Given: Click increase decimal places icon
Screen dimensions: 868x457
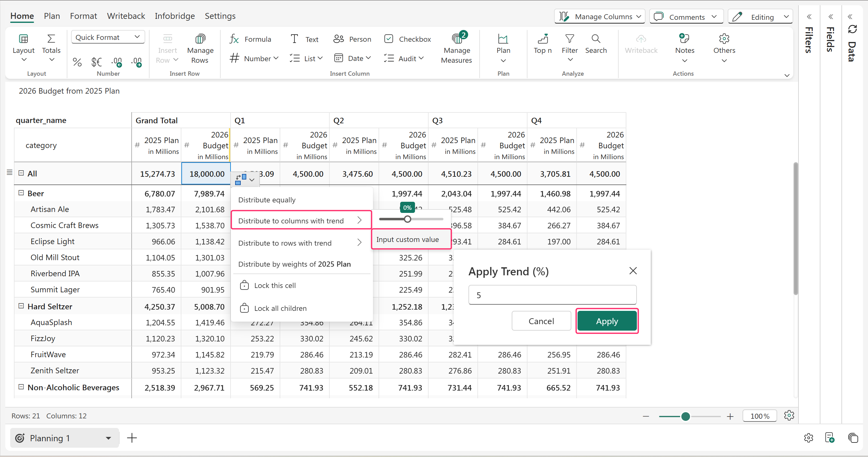Looking at the screenshot, I should 116,62.
